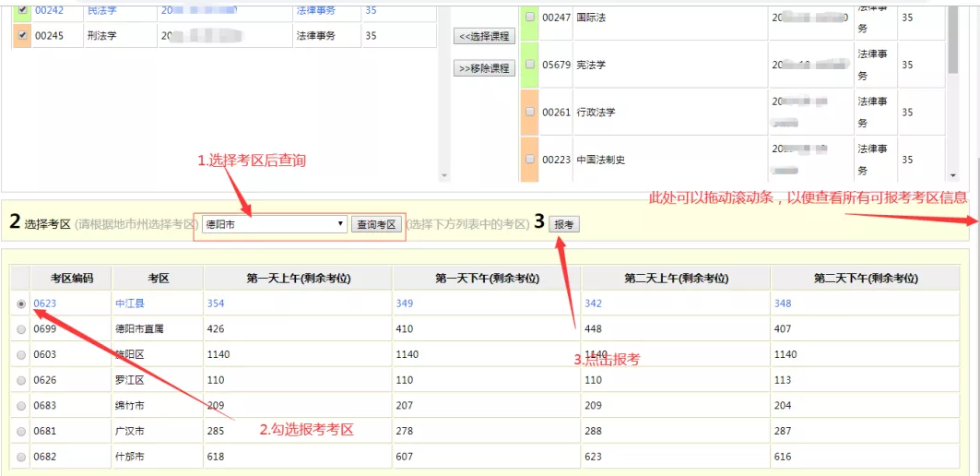Click the >>移除课程 button

tap(484, 68)
